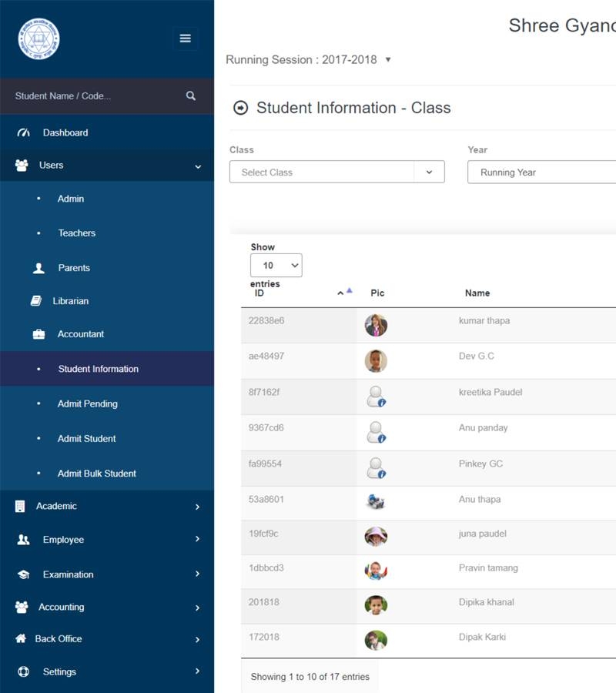616x693 pixels.
Task: Click the school logo emblem
Action: [38, 38]
